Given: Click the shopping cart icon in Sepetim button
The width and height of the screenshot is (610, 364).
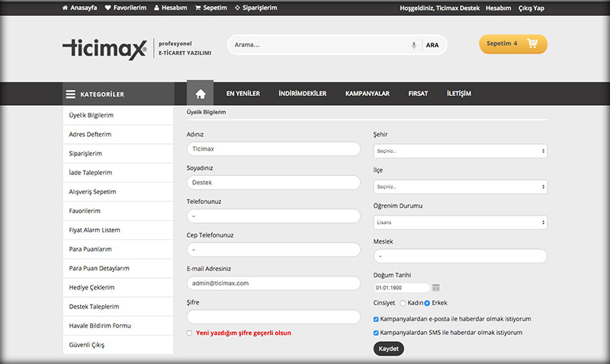Looking at the screenshot, I should coord(532,43).
